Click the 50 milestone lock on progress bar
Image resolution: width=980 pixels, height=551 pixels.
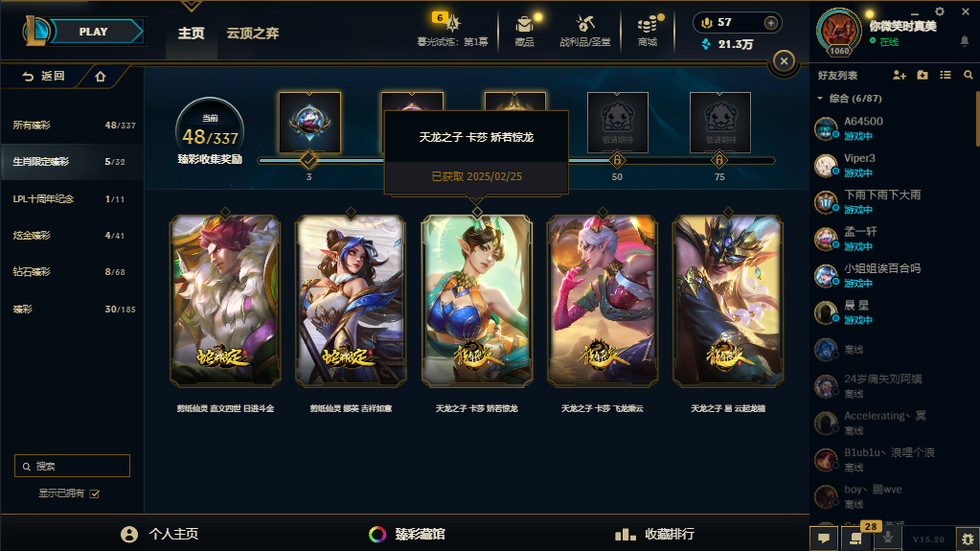tap(617, 161)
